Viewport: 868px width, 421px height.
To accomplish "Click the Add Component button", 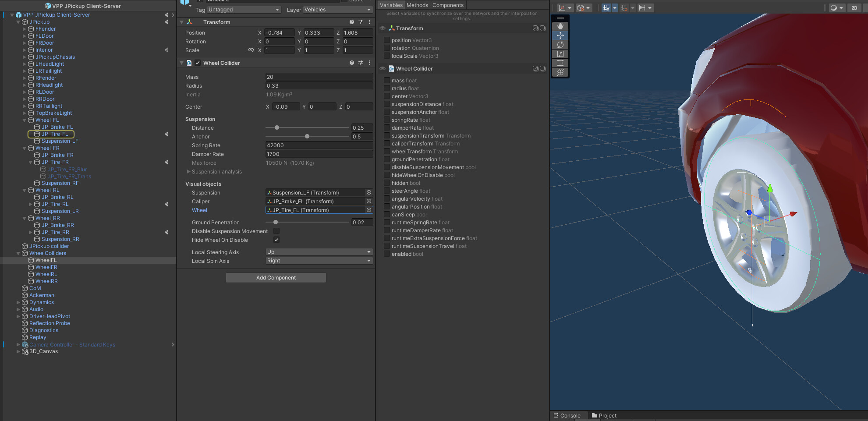I will pyautogui.click(x=276, y=278).
